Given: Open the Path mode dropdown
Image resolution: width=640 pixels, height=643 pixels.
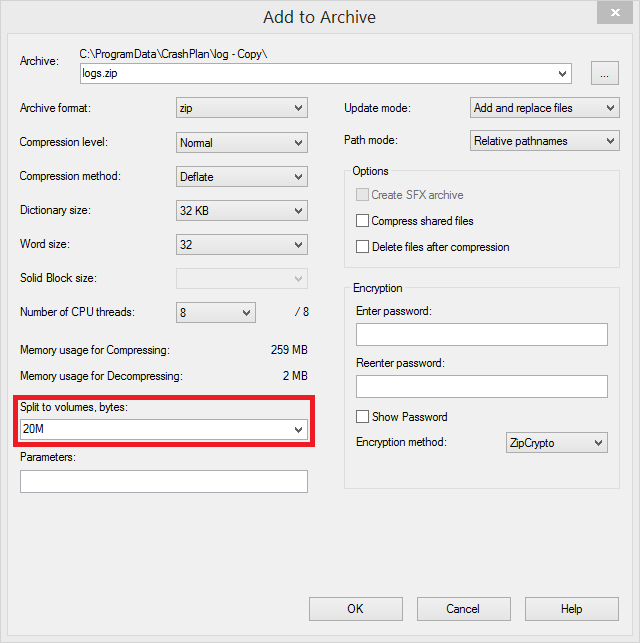Looking at the screenshot, I should (x=544, y=141).
